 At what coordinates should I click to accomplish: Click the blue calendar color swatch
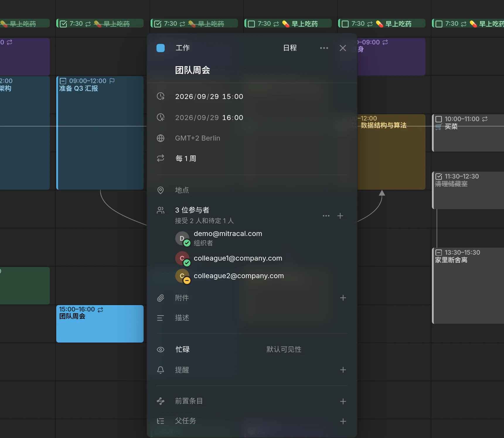(x=161, y=48)
